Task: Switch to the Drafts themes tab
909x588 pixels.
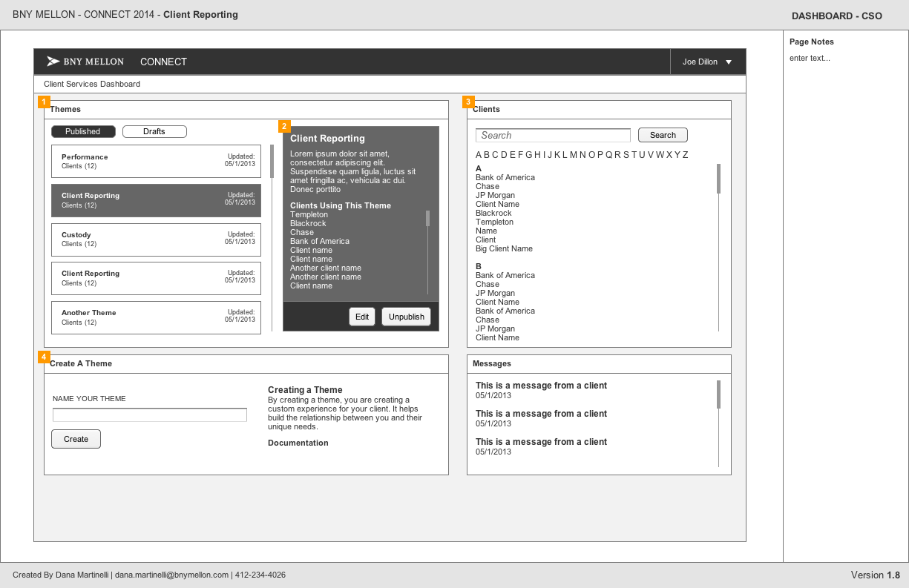Action: [154, 132]
